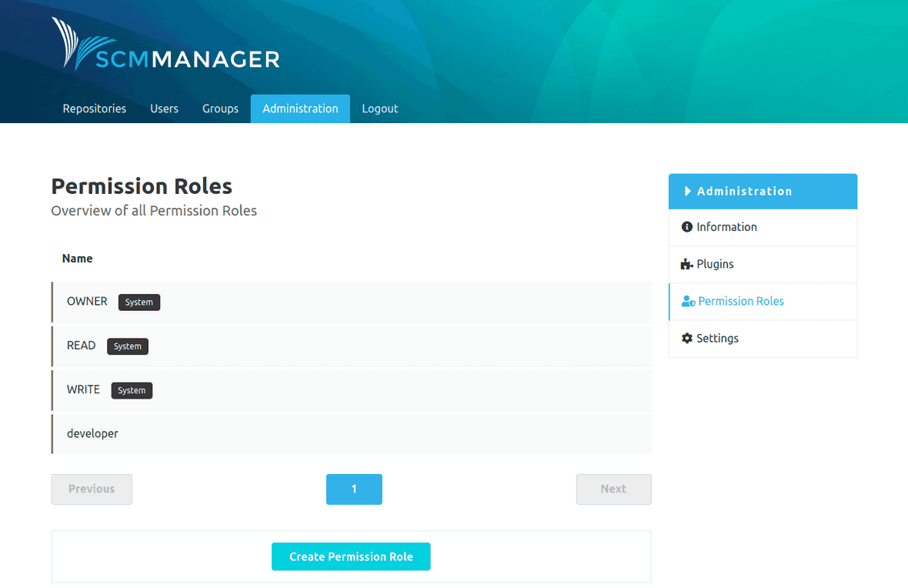Open the developer permission role
Image resolution: width=908 pixels, height=588 pixels.
[92, 433]
